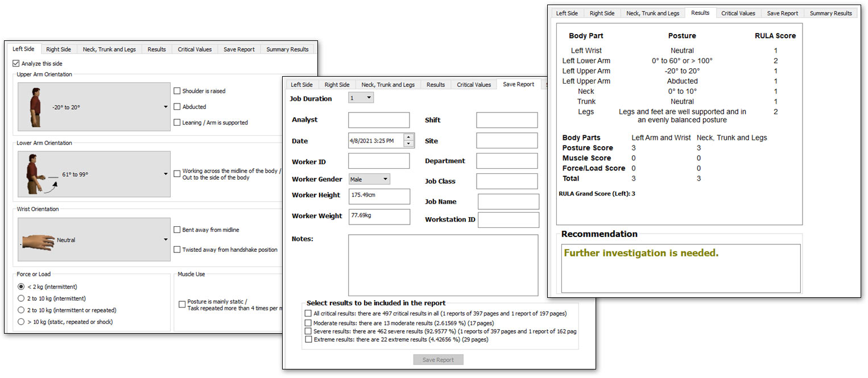Switch to Right Side tab in left window
Image resolution: width=868 pixels, height=378 pixels.
tap(58, 49)
